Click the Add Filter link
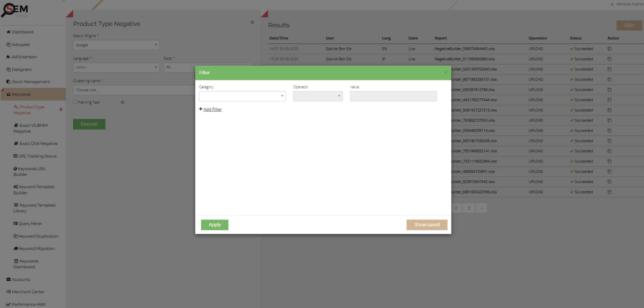Screen dimensions: 644x308 pos(212,109)
